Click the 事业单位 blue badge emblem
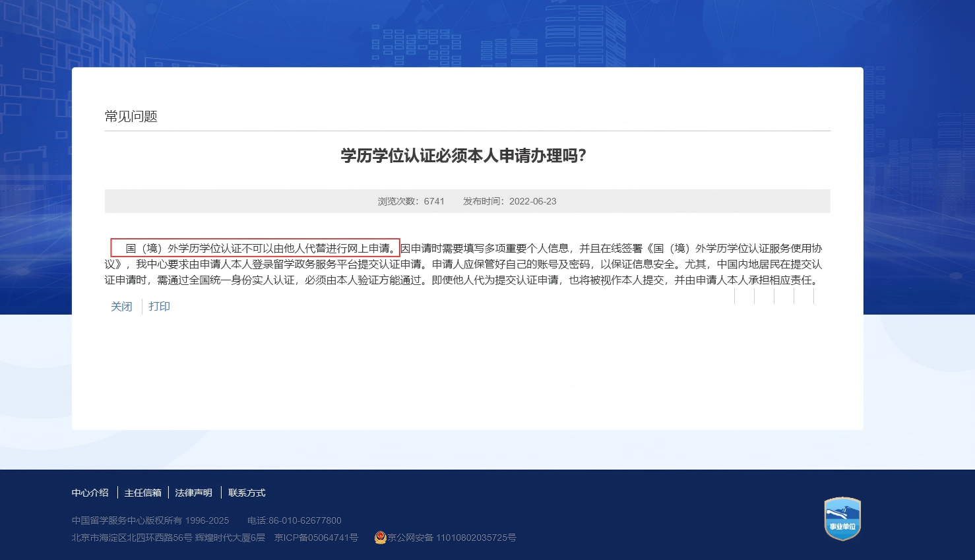Screen dimensions: 975x560 (842, 519)
